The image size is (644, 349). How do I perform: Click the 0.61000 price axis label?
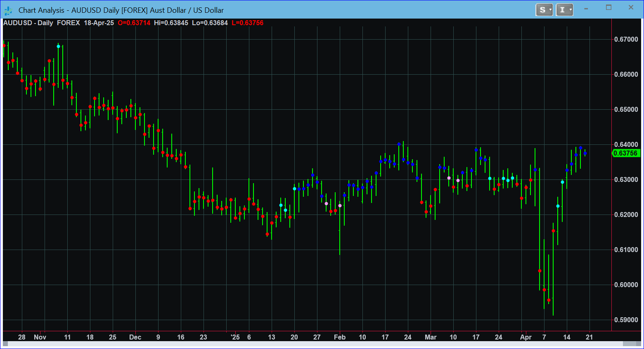(626, 250)
